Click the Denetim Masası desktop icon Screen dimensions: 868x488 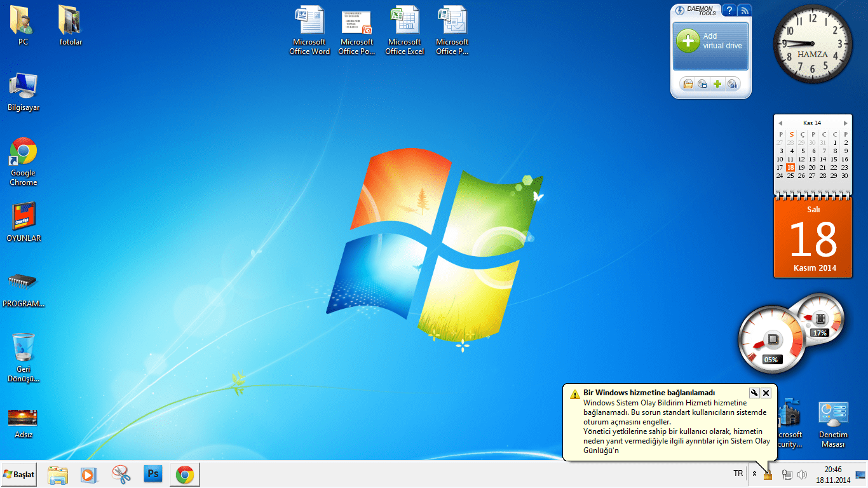[x=832, y=423]
